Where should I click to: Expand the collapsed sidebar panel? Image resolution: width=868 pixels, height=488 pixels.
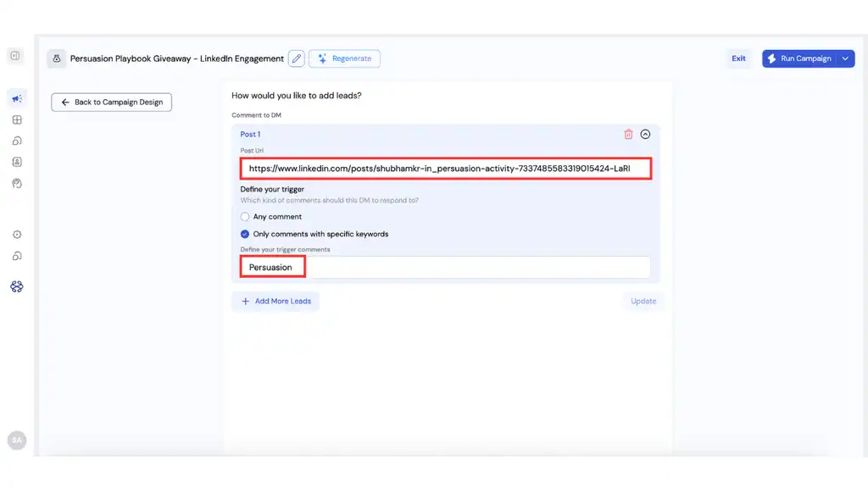click(15, 56)
